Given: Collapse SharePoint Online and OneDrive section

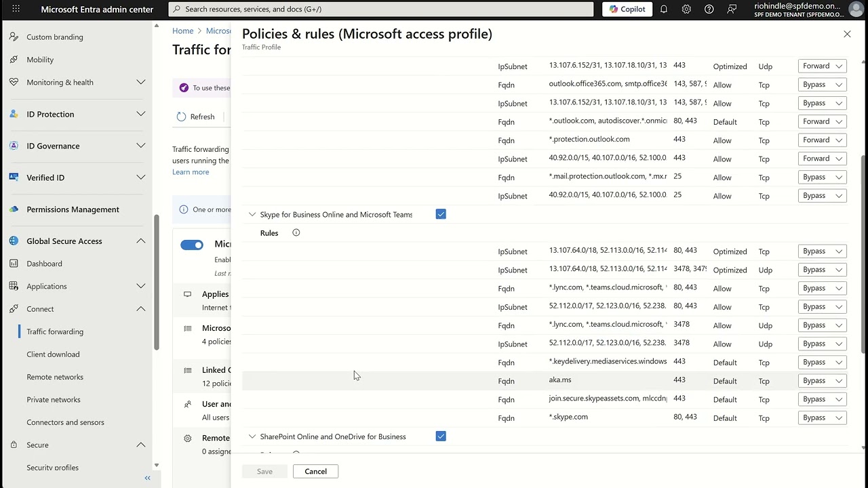Looking at the screenshot, I should pos(252,436).
